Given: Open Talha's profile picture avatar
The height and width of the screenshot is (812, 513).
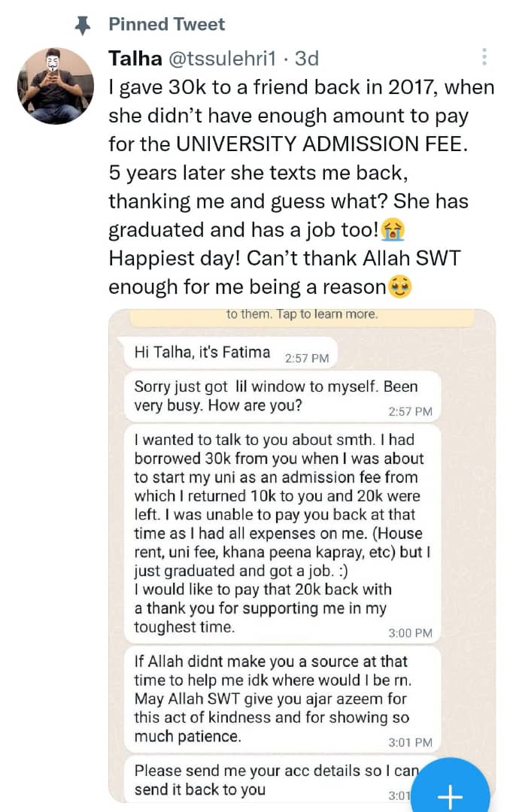Looking at the screenshot, I should tap(55, 86).
